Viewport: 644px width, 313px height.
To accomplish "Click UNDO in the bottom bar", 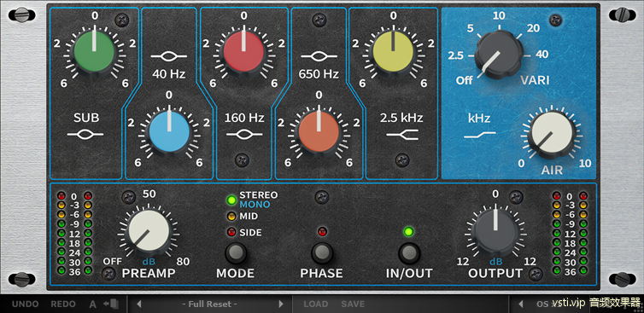I will (25, 304).
